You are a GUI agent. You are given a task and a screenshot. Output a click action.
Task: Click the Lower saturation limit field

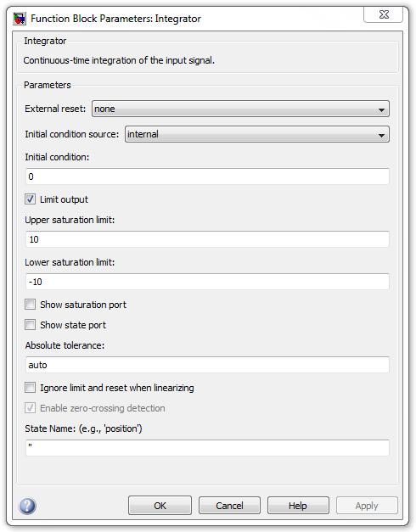tap(207, 282)
